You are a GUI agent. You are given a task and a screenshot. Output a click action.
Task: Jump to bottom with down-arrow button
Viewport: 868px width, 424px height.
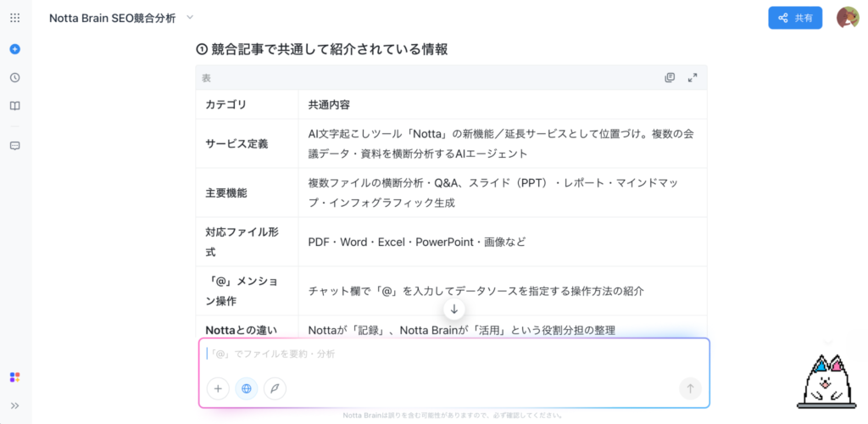point(454,309)
